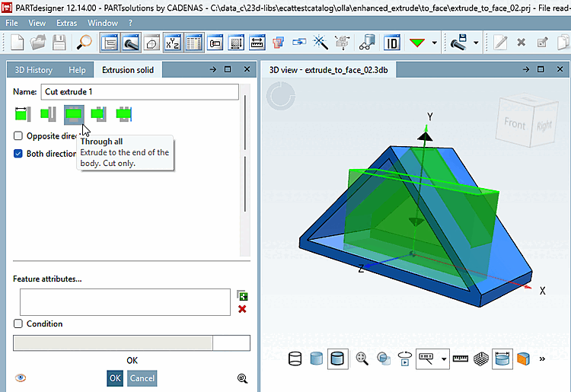
Task: Select the wireframe cylinder display mode
Action: 295,359
